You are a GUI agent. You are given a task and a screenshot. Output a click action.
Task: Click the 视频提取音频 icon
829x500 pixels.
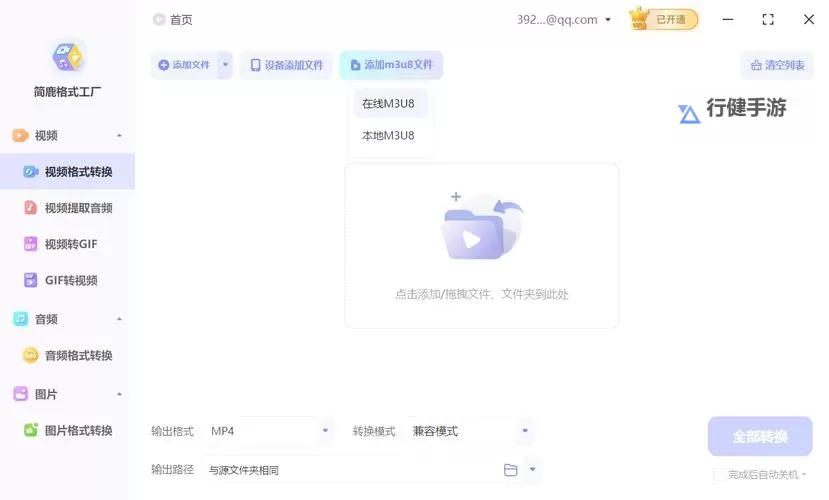[x=31, y=208]
